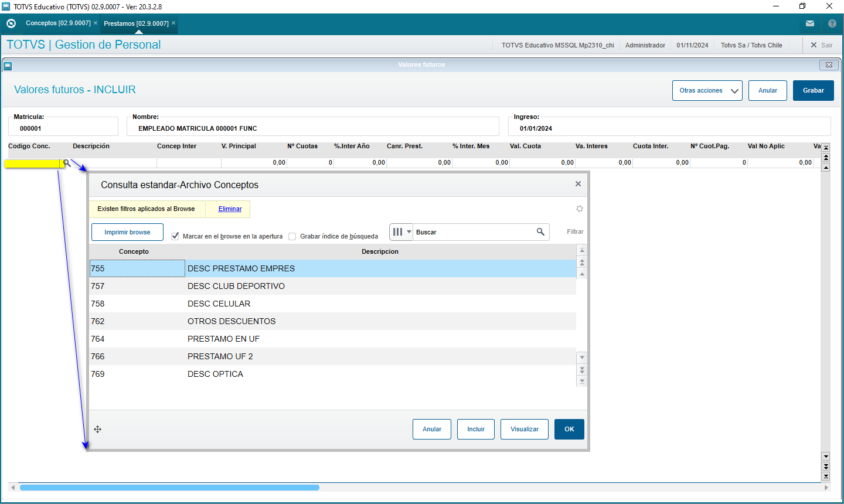This screenshot has height=504, width=844.
Task: Click OK in Consulta dialog
Action: [x=569, y=430]
